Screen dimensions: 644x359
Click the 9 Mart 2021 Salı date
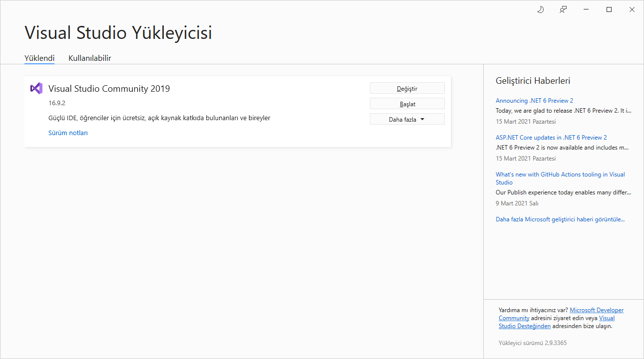(x=517, y=203)
